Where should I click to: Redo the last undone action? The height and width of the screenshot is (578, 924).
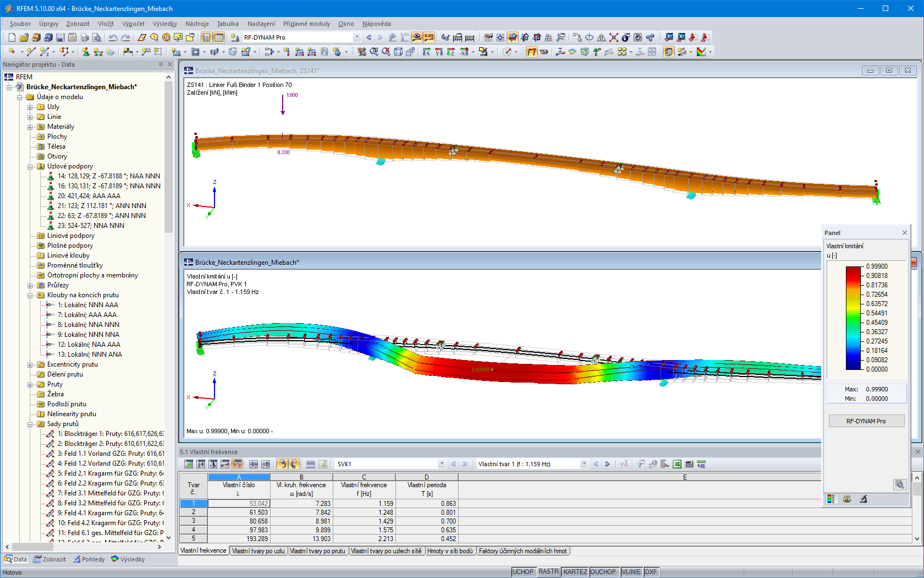(125, 37)
